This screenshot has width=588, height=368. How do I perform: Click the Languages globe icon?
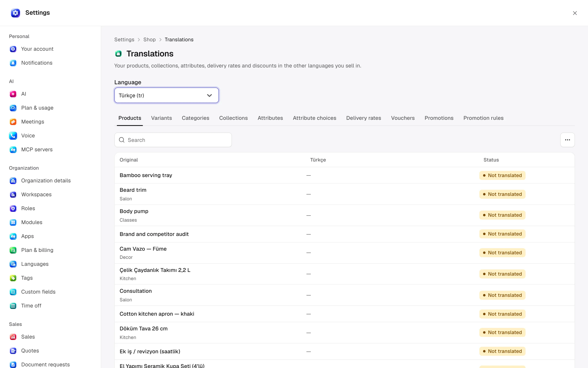coord(13,264)
